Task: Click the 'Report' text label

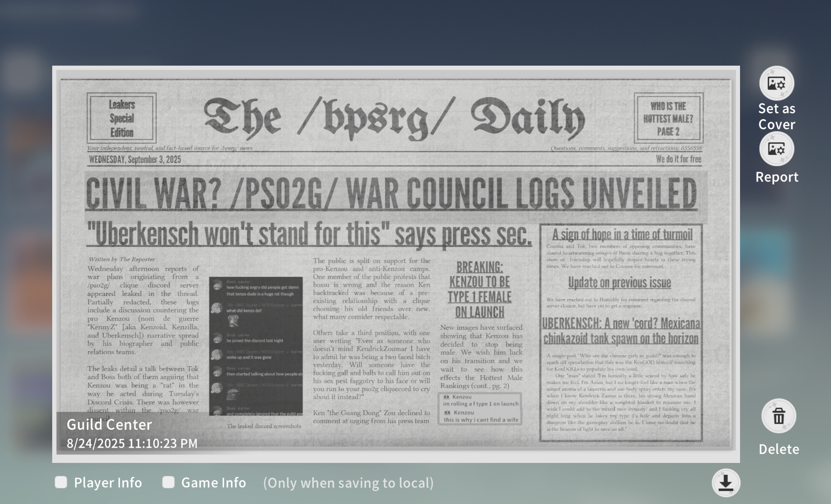Action: pyautogui.click(x=776, y=177)
